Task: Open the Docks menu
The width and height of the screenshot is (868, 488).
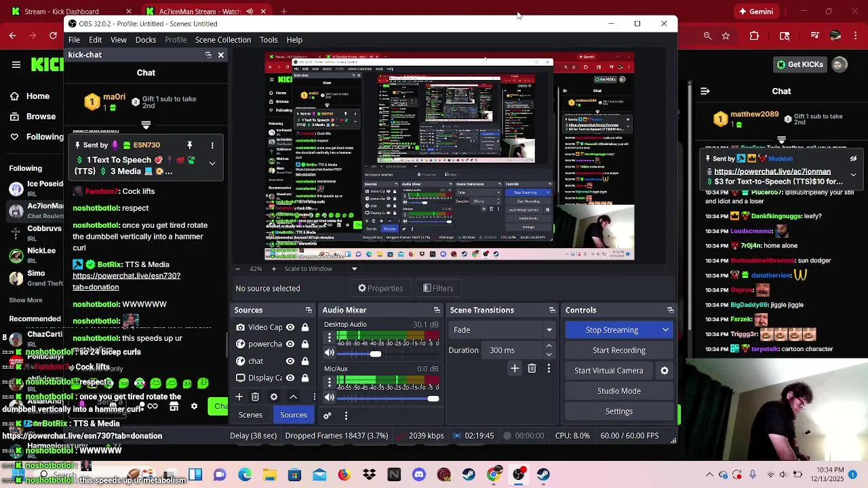Action: (x=146, y=40)
